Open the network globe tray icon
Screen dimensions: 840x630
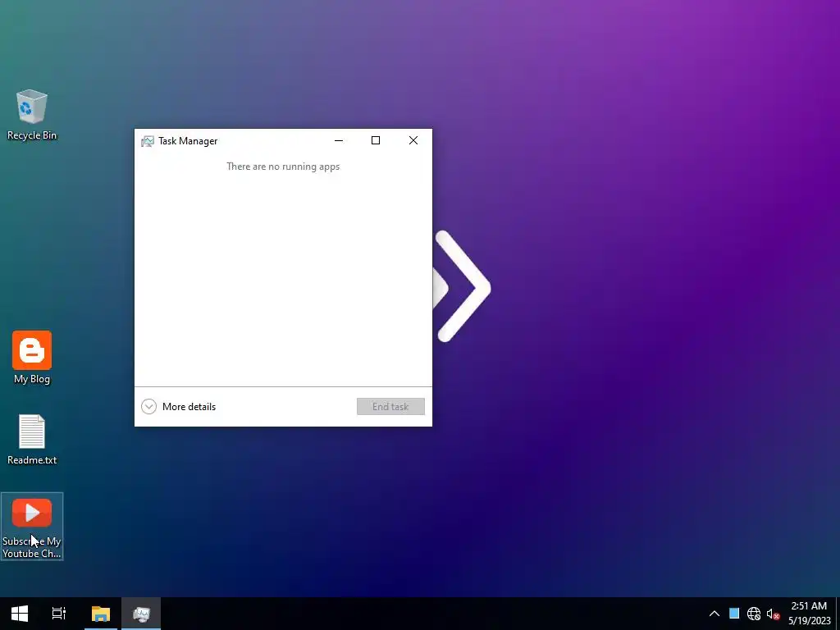click(x=754, y=614)
